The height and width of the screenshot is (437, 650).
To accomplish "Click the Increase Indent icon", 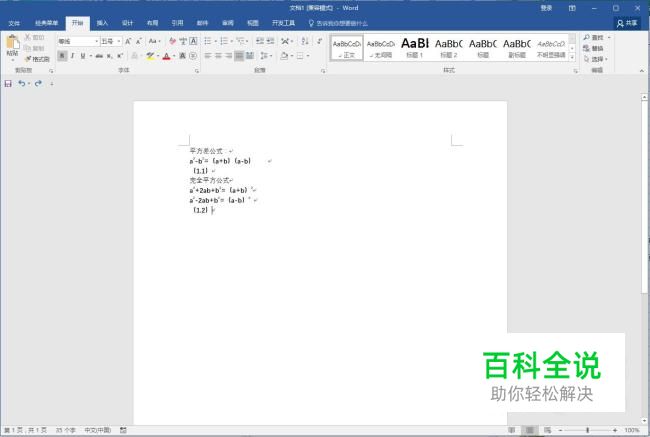I will point(270,41).
